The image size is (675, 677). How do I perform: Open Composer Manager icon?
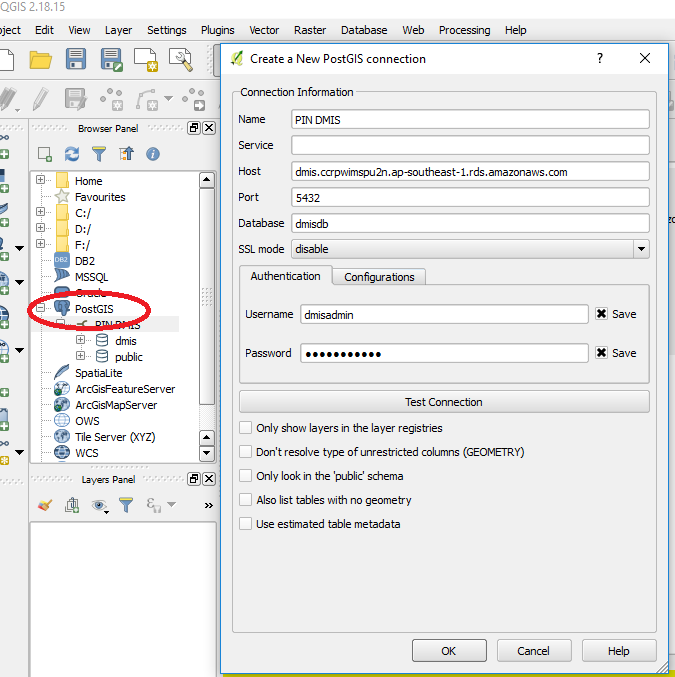(x=181, y=60)
